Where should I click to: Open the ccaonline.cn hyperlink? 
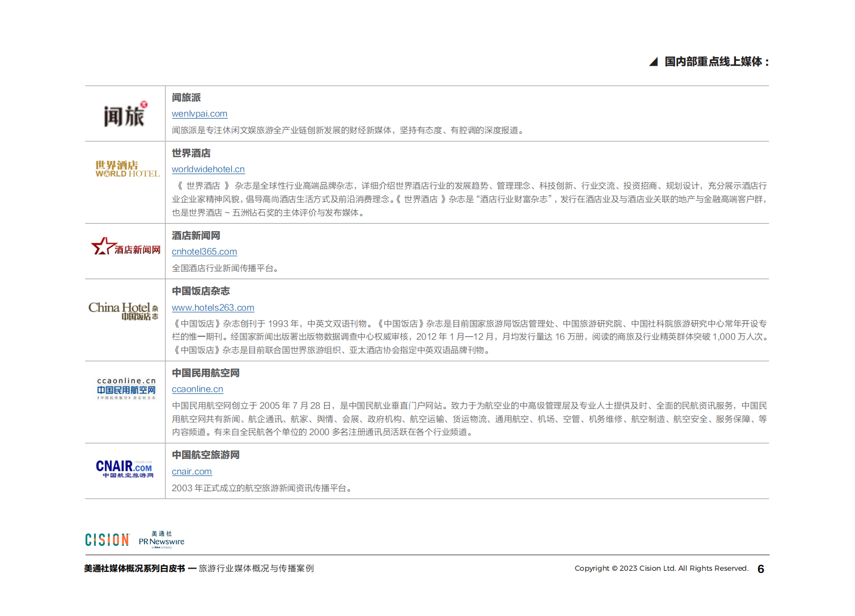click(197, 389)
